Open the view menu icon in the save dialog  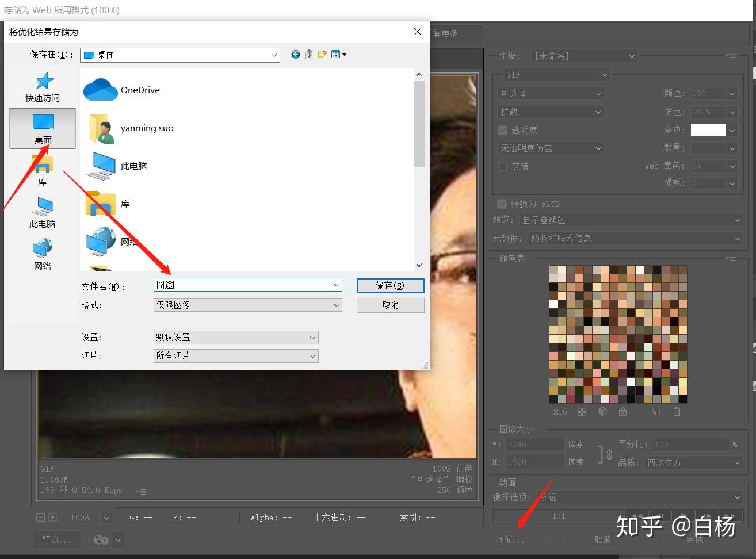click(339, 54)
